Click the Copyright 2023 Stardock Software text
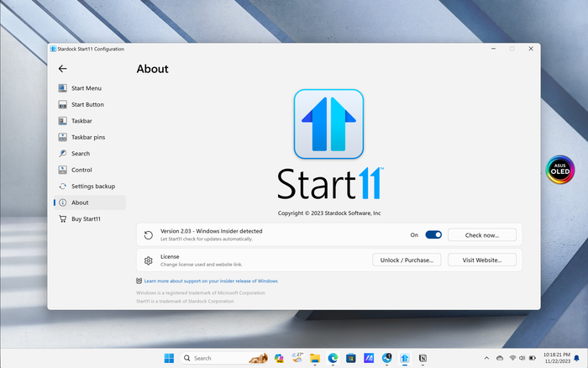Image resolution: width=588 pixels, height=368 pixels. tap(329, 213)
